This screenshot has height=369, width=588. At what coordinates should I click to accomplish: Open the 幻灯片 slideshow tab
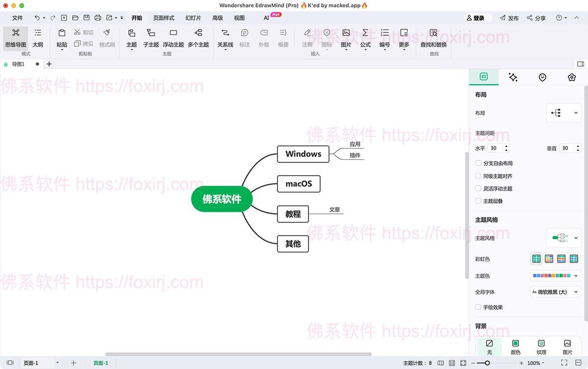193,18
